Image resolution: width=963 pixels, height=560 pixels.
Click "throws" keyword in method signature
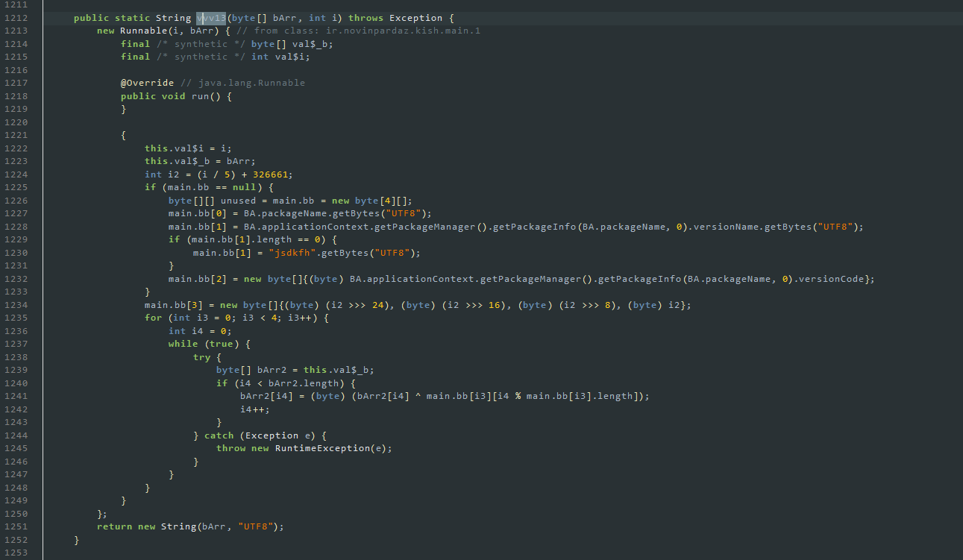(366, 18)
